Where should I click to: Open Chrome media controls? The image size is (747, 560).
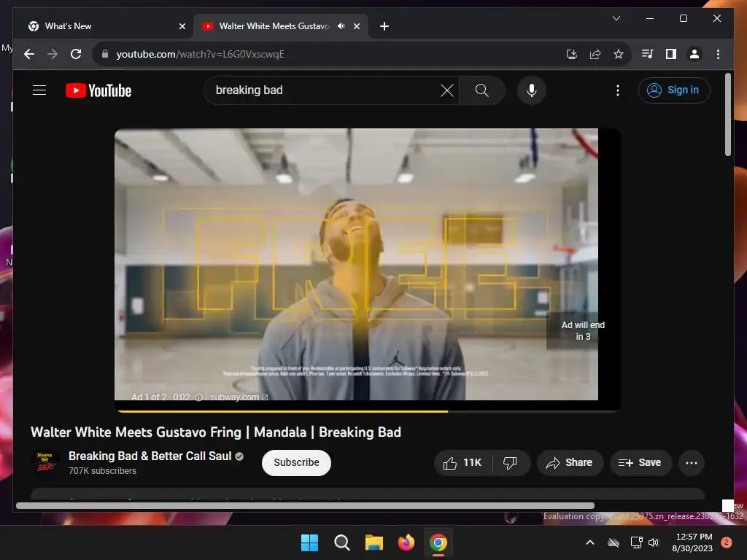[x=648, y=54]
